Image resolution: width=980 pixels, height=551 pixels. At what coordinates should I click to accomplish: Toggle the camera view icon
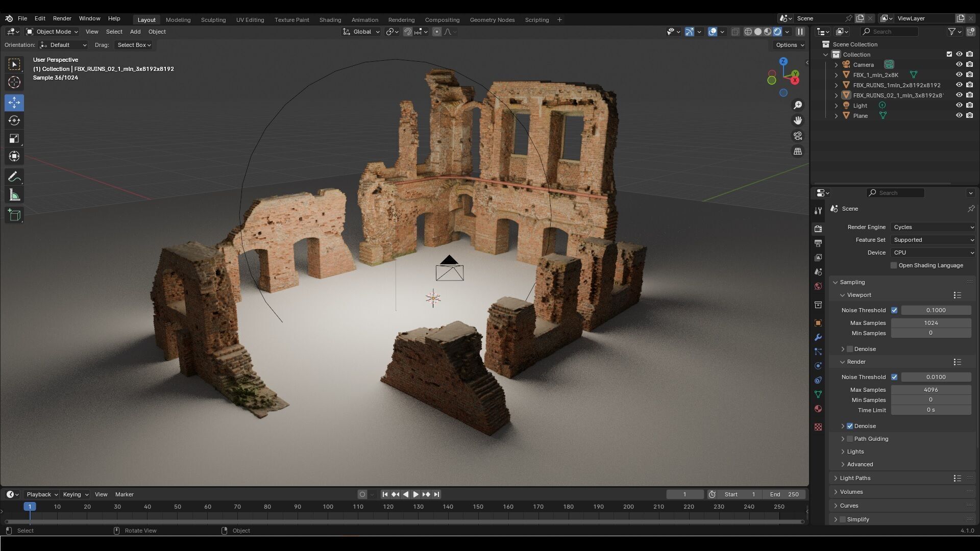pyautogui.click(x=797, y=136)
